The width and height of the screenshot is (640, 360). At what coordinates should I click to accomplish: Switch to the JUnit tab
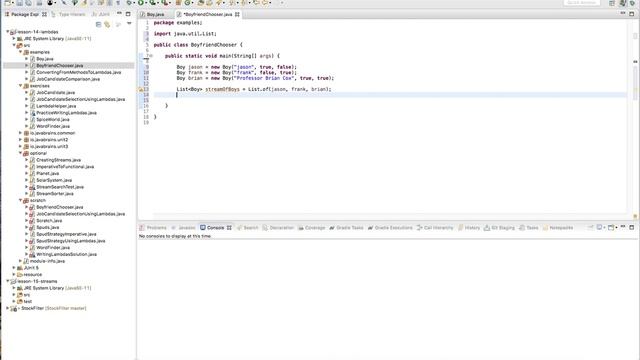(101, 14)
